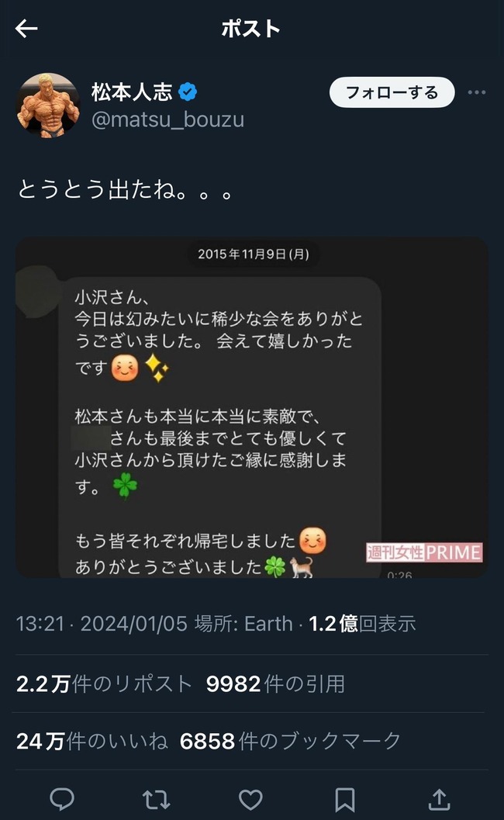Tap the reply speech bubble icon

(x=62, y=799)
